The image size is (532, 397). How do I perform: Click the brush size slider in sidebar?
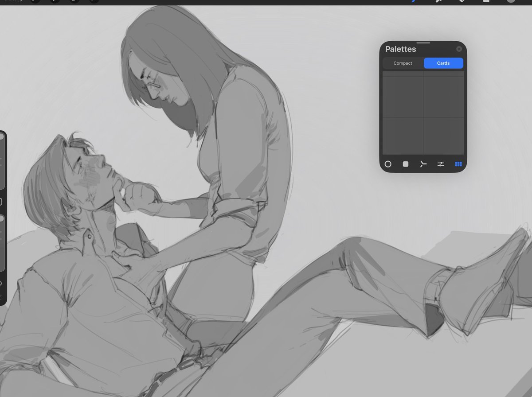[2, 160]
